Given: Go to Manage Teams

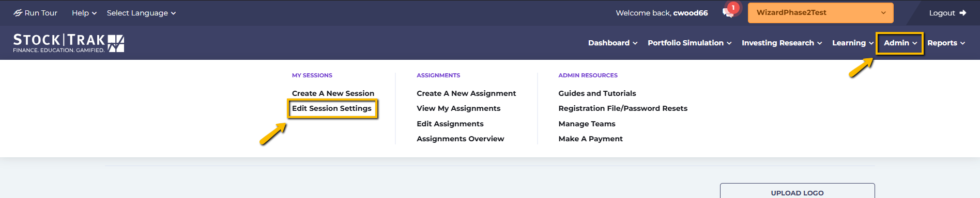Looking at the screenshot, I should pos(587,124).
